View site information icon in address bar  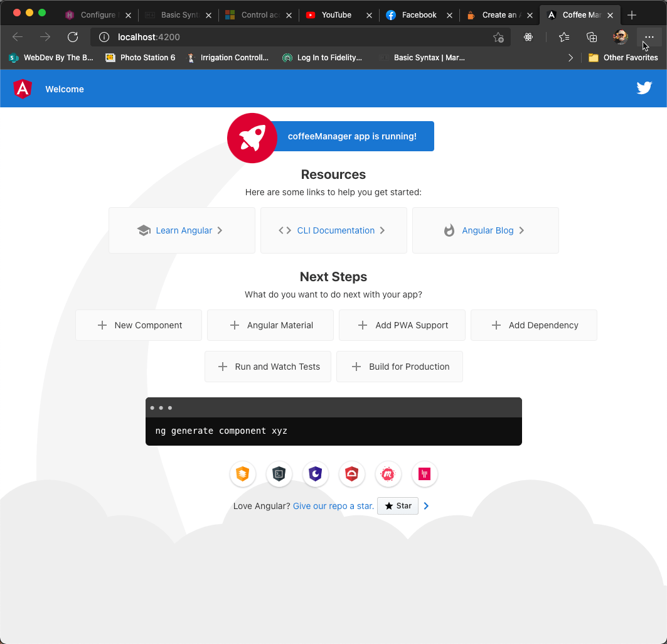click(104, 37)
